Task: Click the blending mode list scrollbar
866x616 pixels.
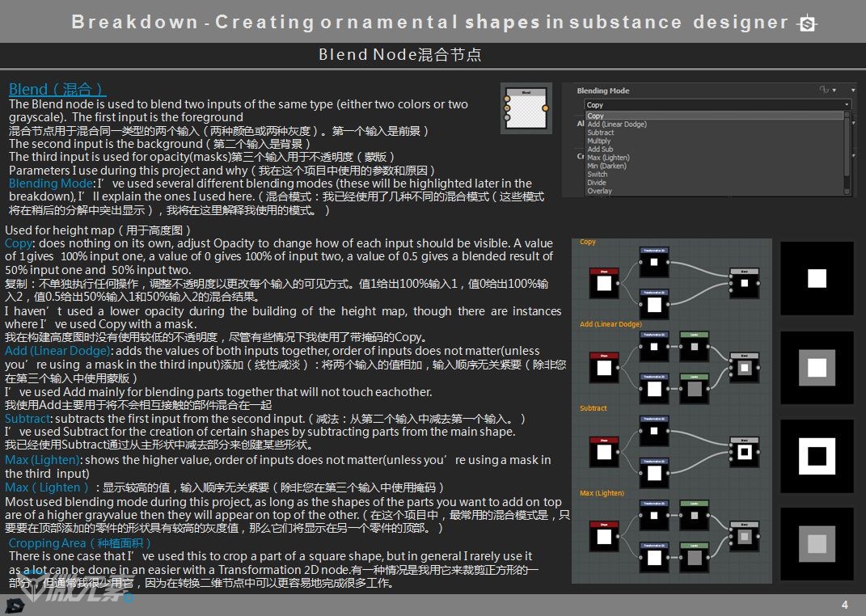Action: point(847,153)
